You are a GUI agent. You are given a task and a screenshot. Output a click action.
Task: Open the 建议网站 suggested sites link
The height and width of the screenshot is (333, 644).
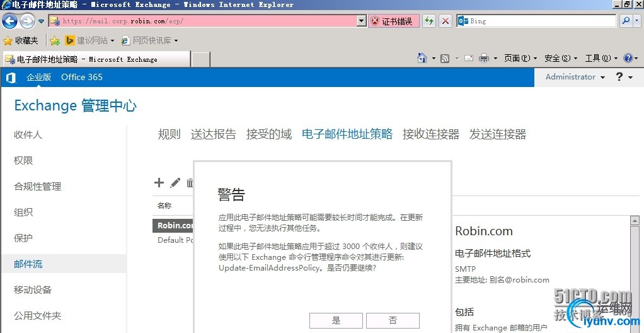(90, 40)
